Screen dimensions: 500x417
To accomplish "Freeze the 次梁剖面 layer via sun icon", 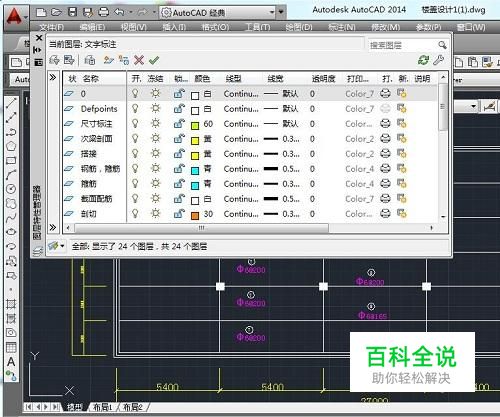I will 155,138.
